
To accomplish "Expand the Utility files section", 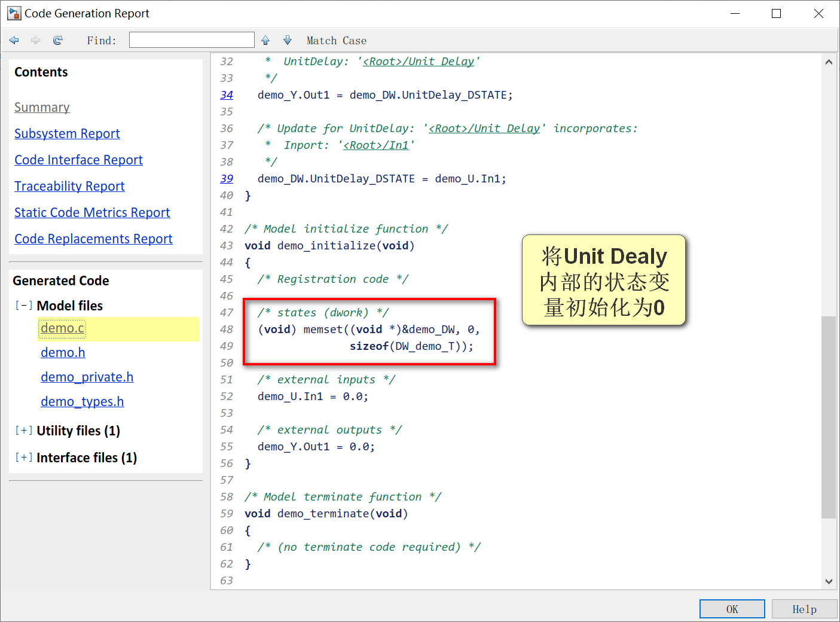I will pos(23,430).
